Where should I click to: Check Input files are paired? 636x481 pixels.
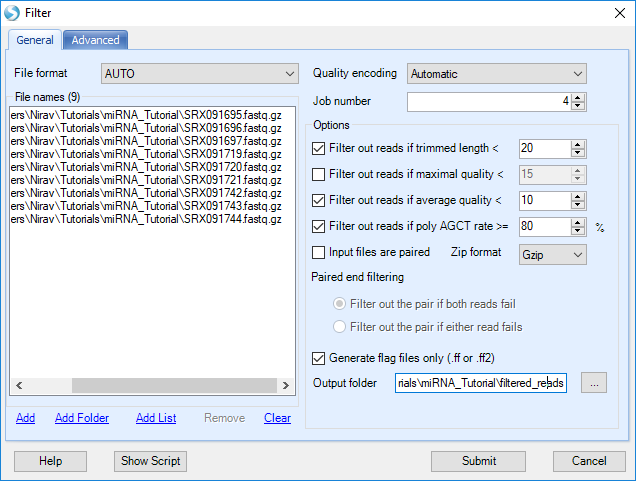pyautogui.click(x=318, y=252)
